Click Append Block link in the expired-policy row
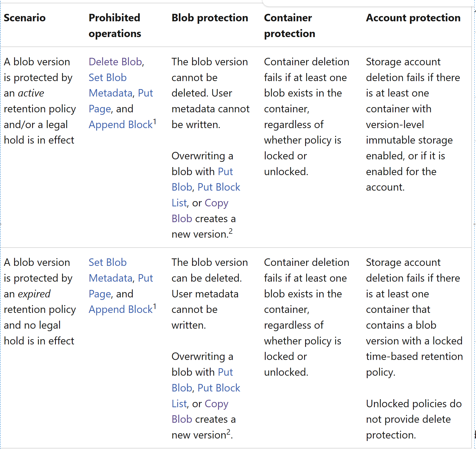476x449 pixels. pyautogui.click(x=121, y=310)
